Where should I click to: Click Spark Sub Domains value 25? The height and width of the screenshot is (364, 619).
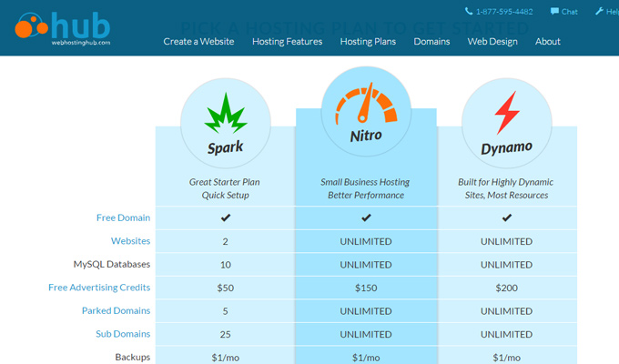[226, 335]
